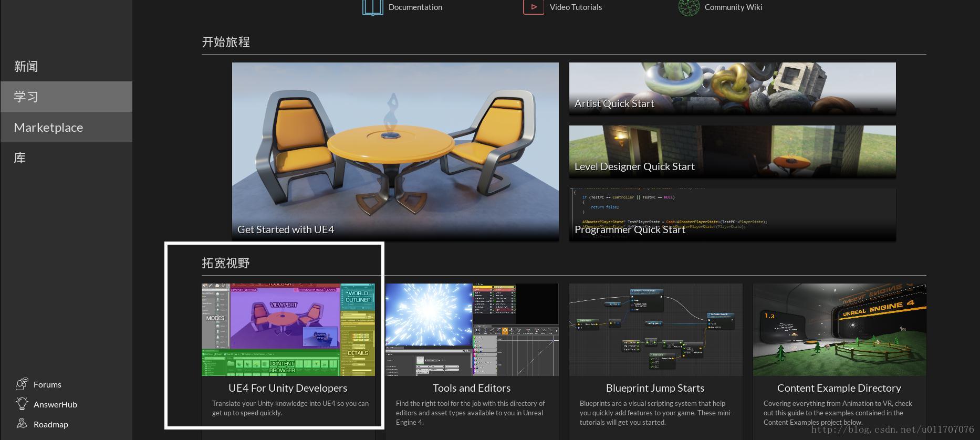Click the 'Find the right tool' description
The height and width of the screenshot is (440, 980).
pos(471,413)
